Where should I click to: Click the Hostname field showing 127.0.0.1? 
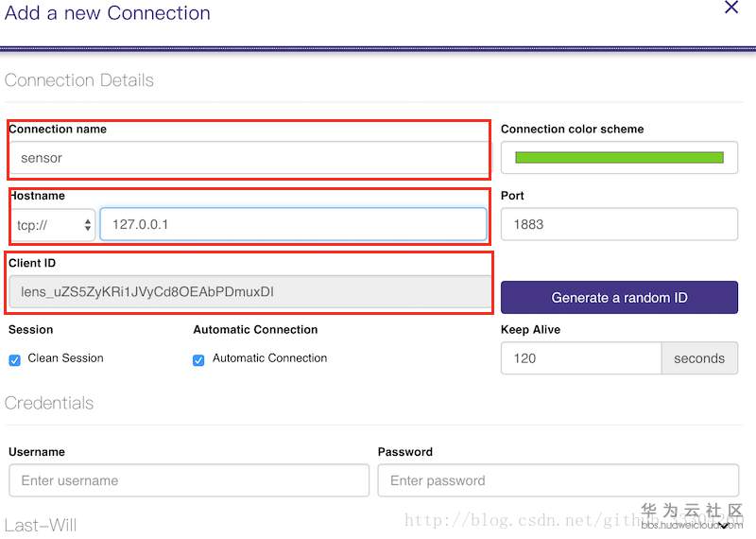click(293, 225)
